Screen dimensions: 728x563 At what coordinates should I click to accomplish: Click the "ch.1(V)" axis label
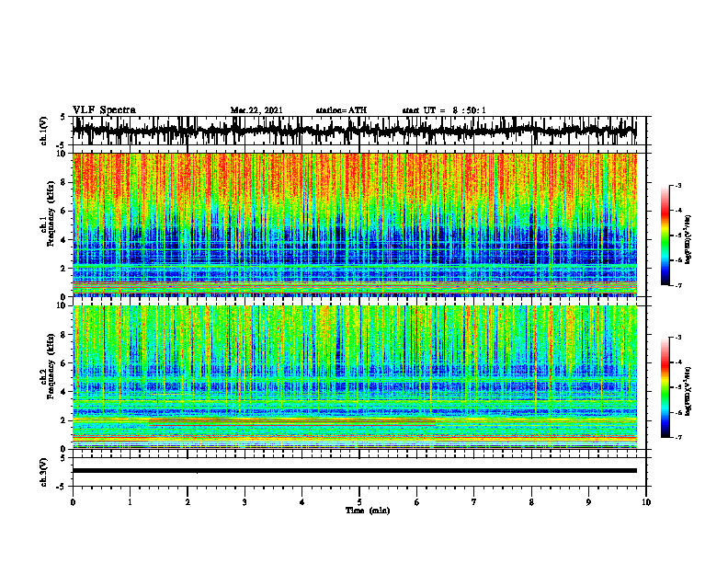44,131
